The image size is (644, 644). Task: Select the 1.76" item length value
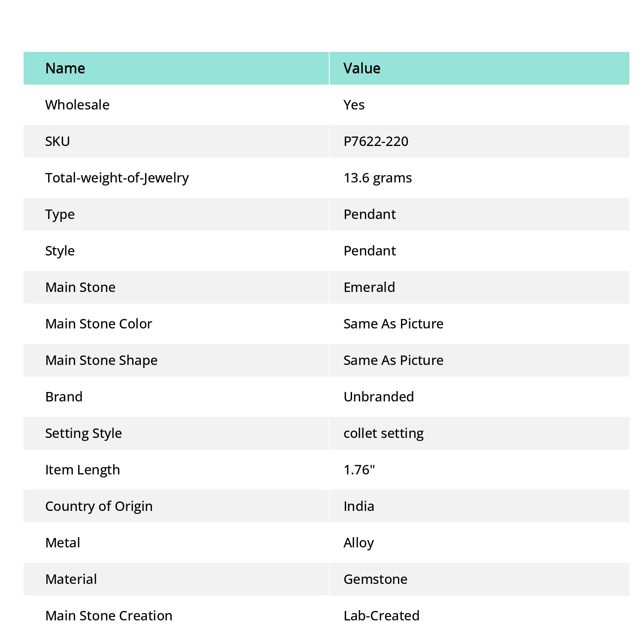[359, 470]
